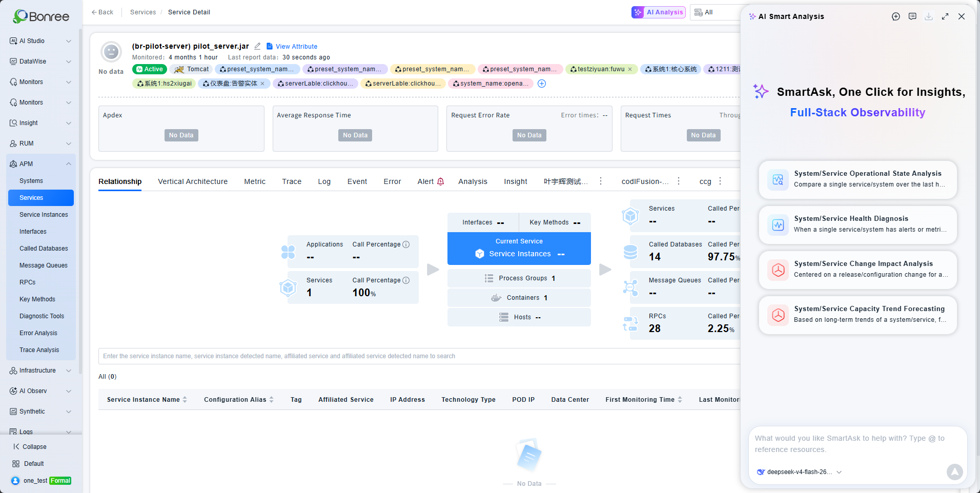
Task: Open the Log tab
Action: click(324, 181)
